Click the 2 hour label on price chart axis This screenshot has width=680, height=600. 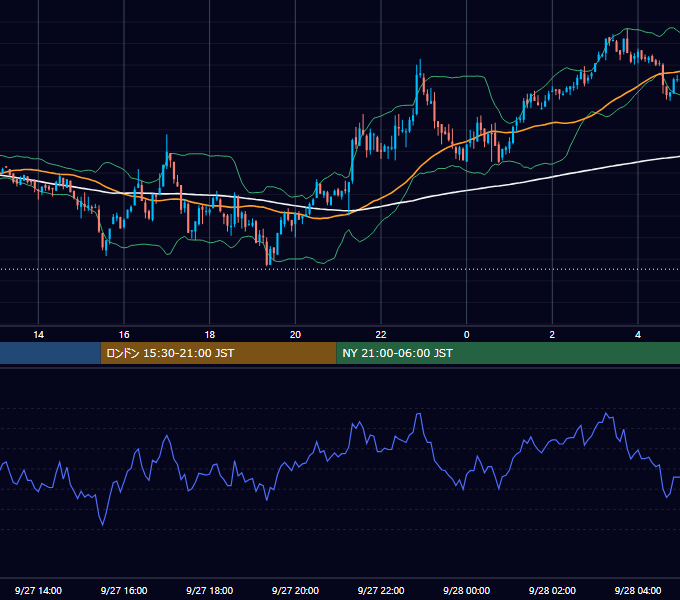pos(552,335)
